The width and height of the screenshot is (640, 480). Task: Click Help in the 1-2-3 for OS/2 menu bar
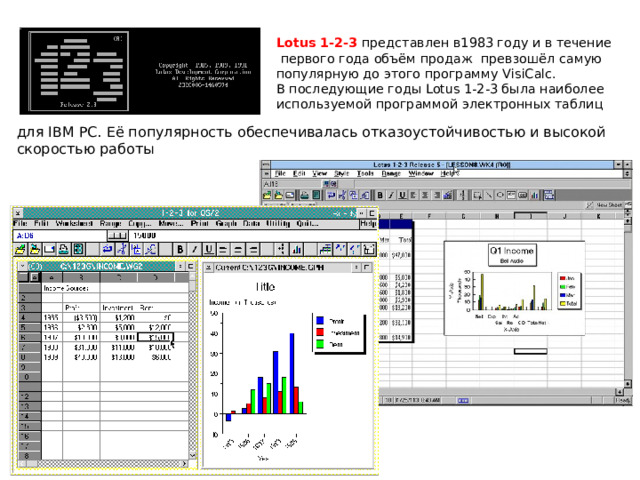click(368, 224)
